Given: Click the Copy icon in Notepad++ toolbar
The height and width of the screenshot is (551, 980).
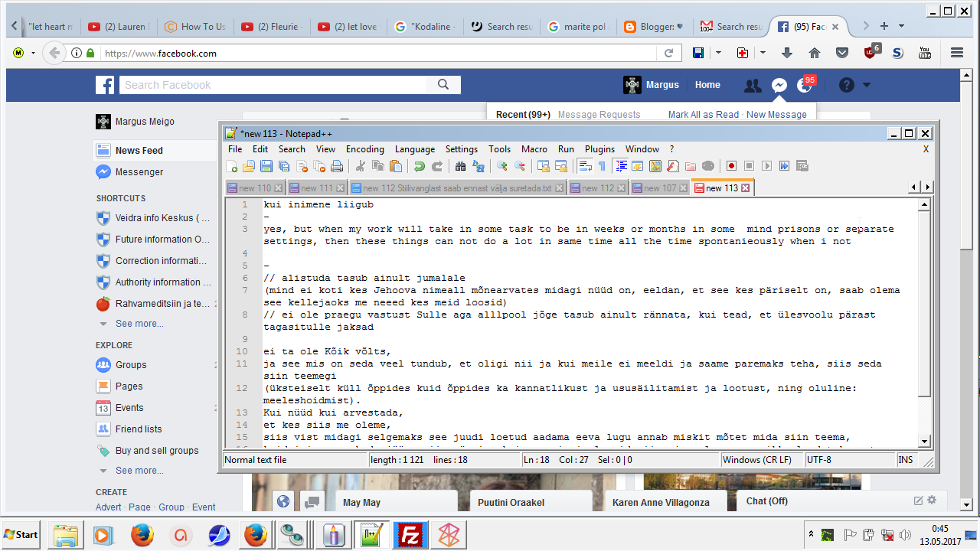Looking at the screenshot, I should [x=377, y=166].
